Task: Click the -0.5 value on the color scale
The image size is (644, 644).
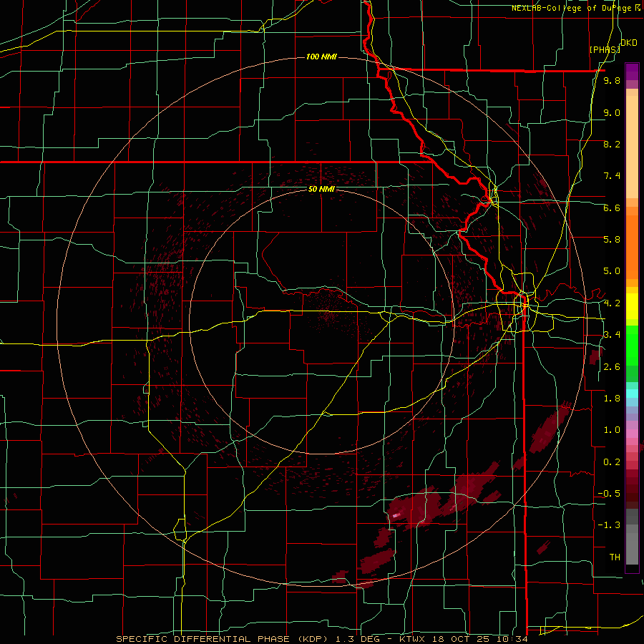Action: (609, 494)
